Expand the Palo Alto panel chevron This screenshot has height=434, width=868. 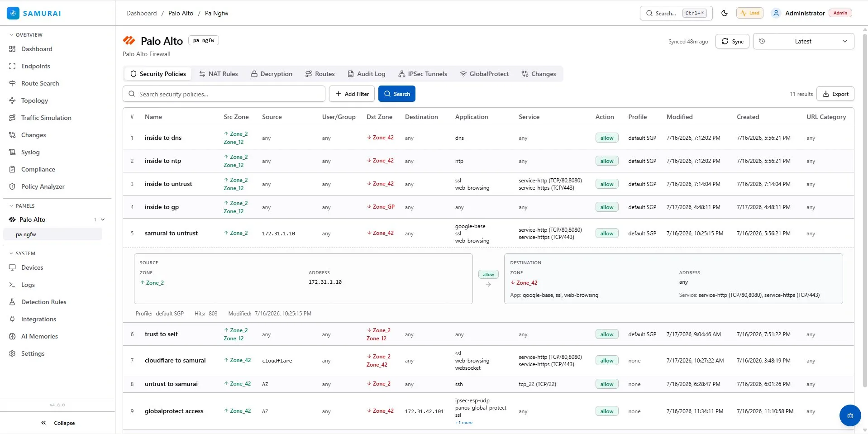pyautogui.click(x=103, y=219)
